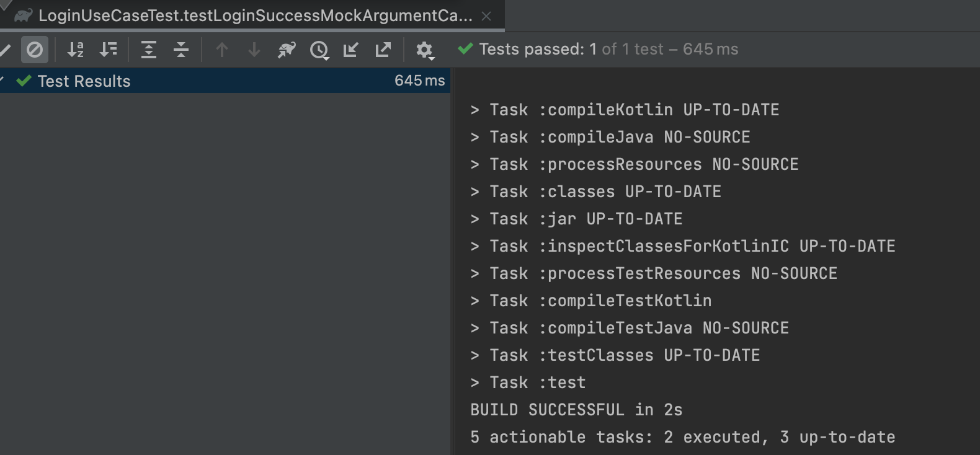Import test results from file
This screenshot has height=455, width=980.
point(351,50)
